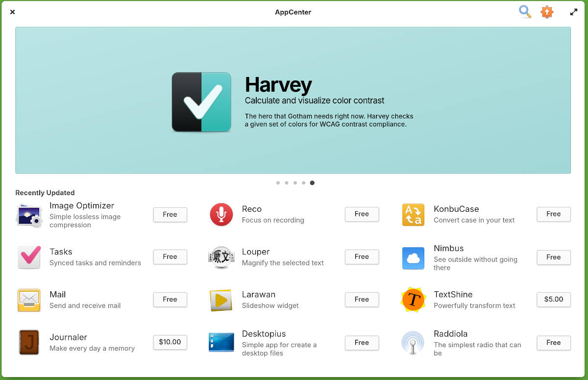
Task: Click the Free button for Raddiola
Action: 554,343
